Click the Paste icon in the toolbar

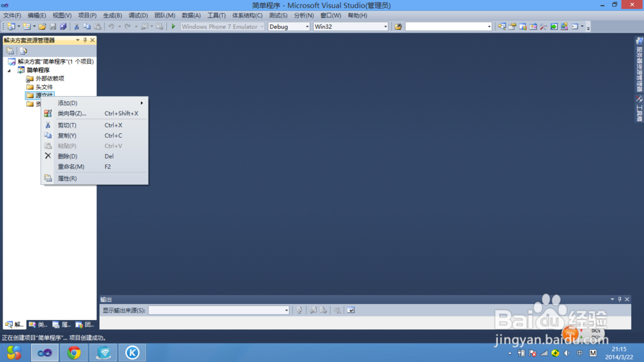[98, 26]
